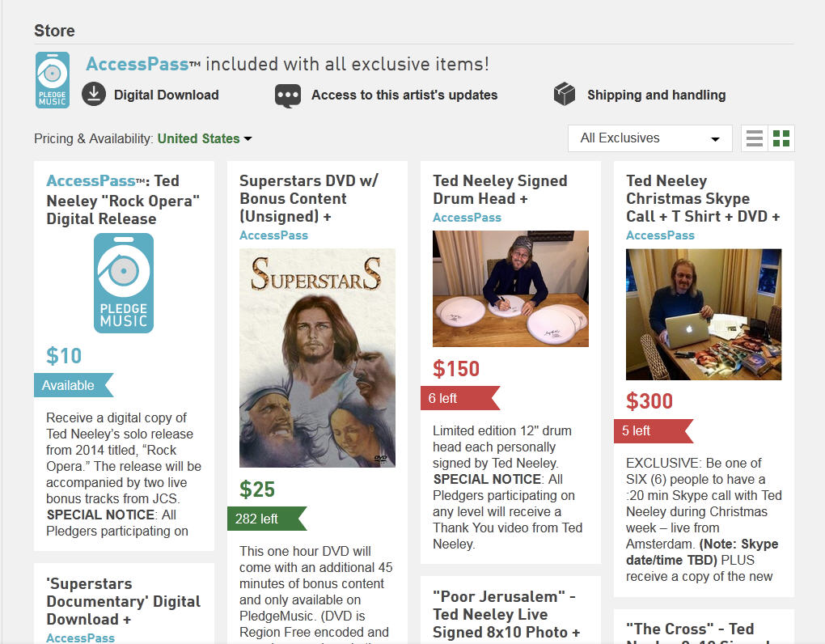
Task: Open Superstars DVD cover image
Action: [317, 358]
